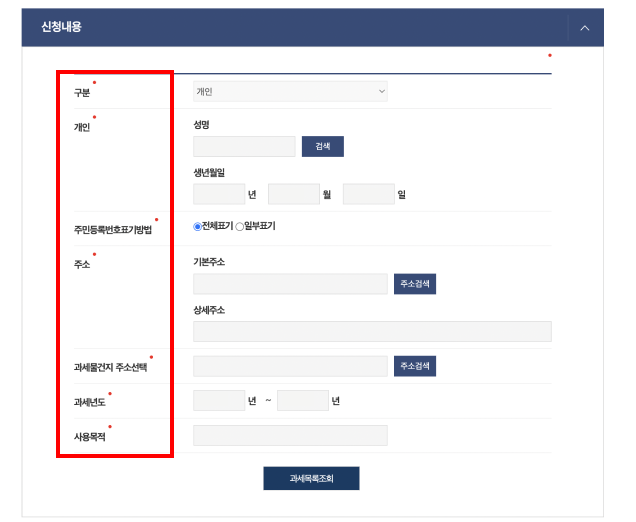This screenshot has height=522, width=636.
Task: Click the 과세년도 start year field
Action: click(x=219, y=400)
